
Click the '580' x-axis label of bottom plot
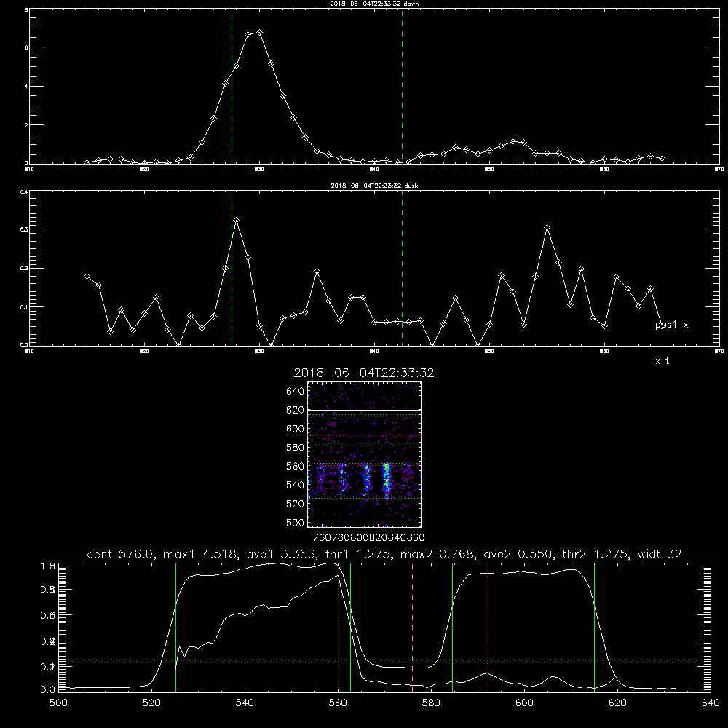click(431, 703)
